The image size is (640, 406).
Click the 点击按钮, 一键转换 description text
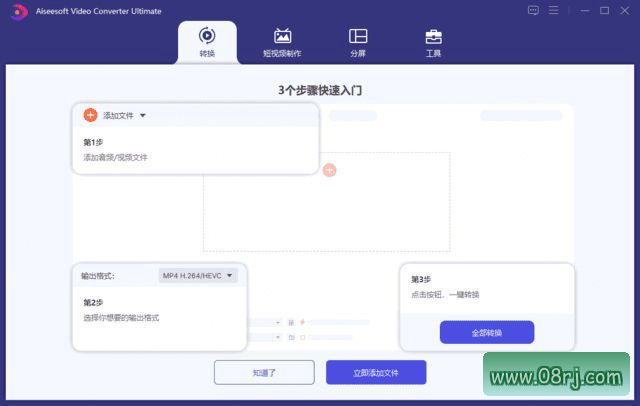click(x=445, y=295)
